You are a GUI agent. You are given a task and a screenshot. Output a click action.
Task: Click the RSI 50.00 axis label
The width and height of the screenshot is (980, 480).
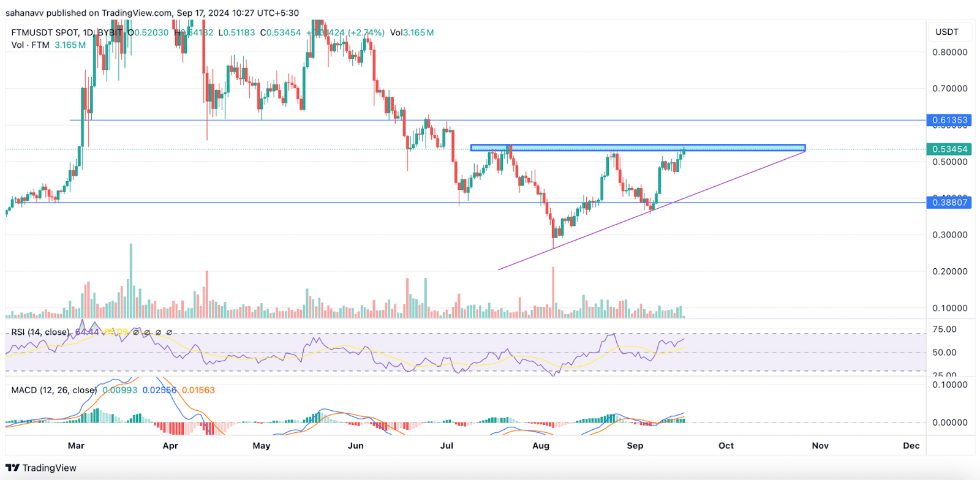944,352
